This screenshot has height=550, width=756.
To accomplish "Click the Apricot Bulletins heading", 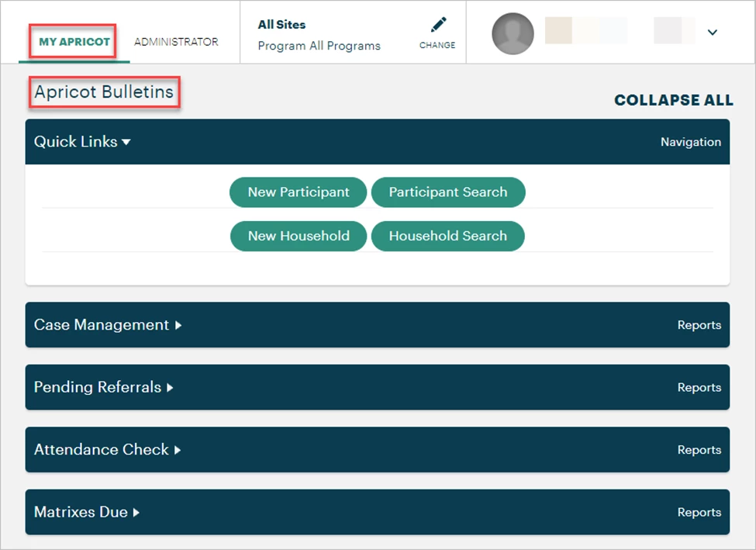I will [104, 92].
